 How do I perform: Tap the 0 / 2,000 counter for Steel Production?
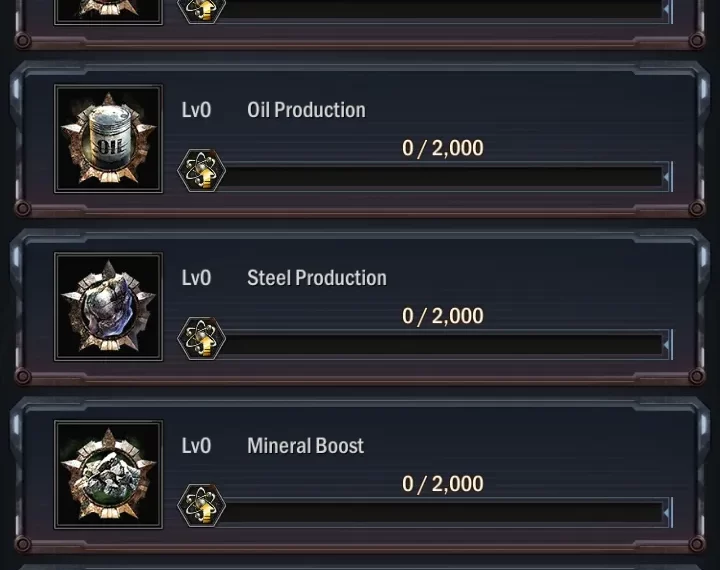click(442, 316)
